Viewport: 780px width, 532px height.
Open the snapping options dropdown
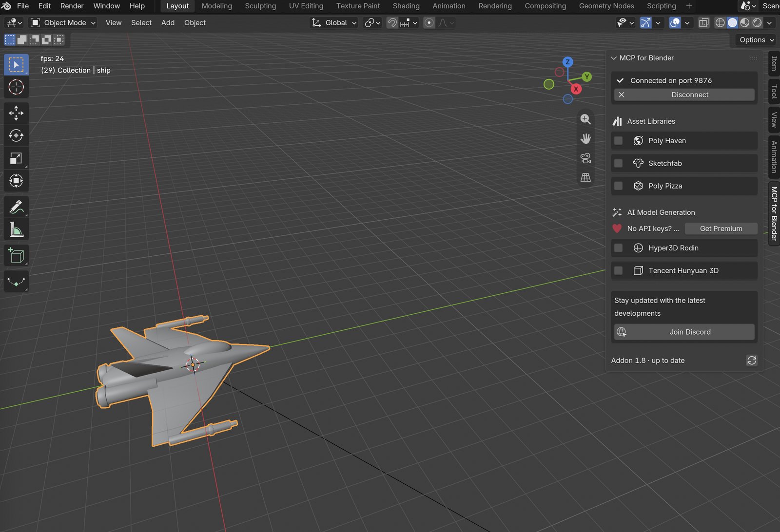point(409,23)
